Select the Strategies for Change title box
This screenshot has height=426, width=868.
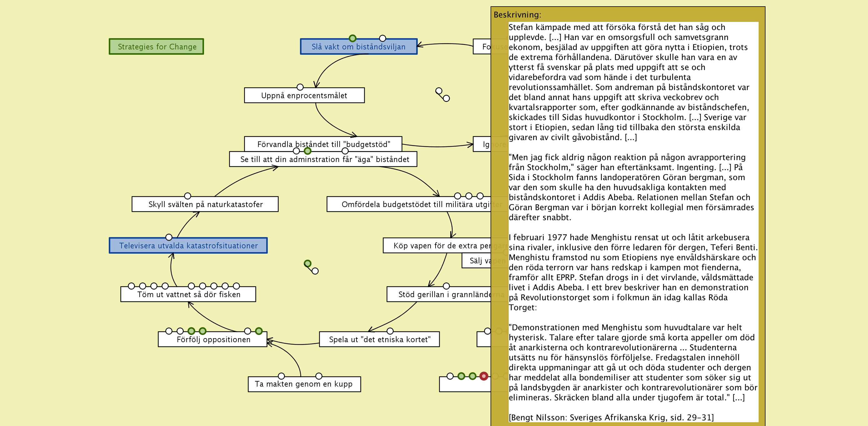[x=157, y=47]
